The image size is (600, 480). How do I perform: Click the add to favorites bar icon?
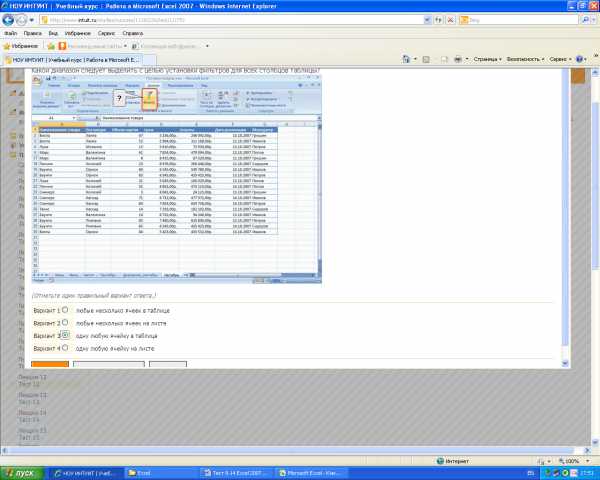[51, 46]
